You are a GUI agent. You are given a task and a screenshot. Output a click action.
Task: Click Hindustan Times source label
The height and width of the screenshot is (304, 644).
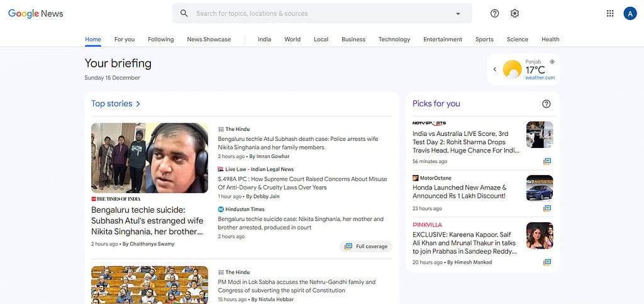click(241, 209)
